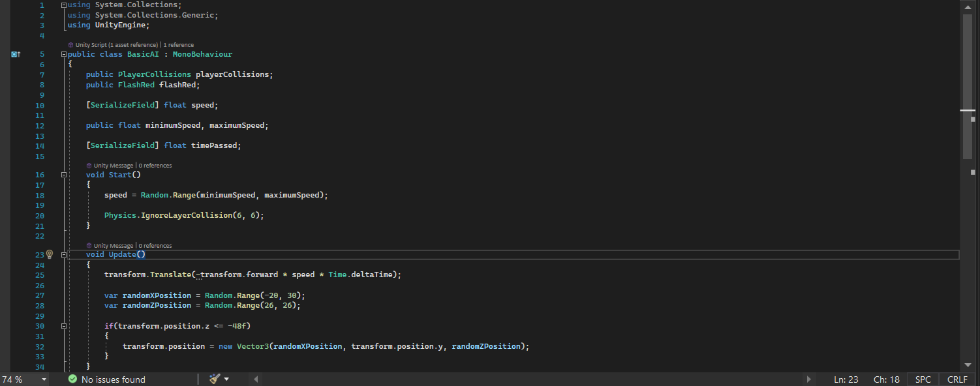Click the horizontal scrollbar left arrow
The height and width of the screenshot is (386, 980).
point(256,379)
